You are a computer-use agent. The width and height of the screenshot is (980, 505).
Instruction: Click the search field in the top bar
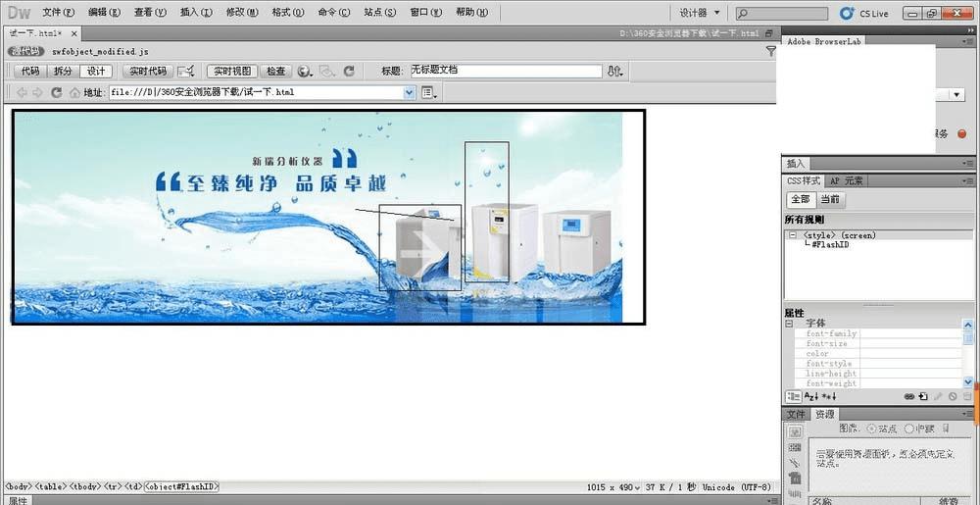pos(781,13)
